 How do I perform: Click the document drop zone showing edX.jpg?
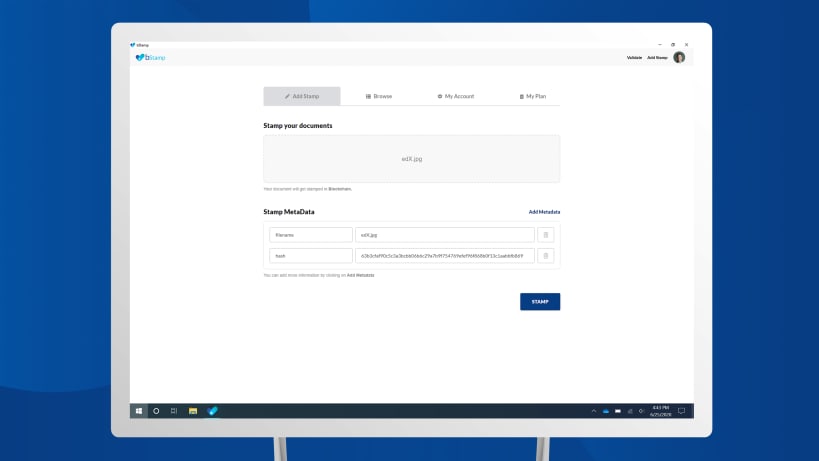tap(412, 159)
